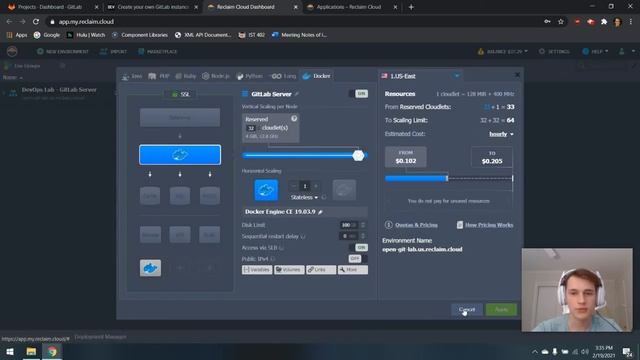Select the Java language tab
This screenshot has height=360, width=640.
point(131,76)
